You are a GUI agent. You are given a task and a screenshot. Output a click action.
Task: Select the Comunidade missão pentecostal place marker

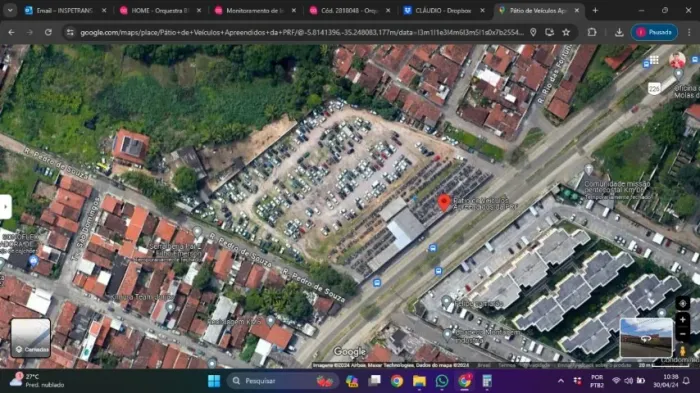click(x=589, y=169)
